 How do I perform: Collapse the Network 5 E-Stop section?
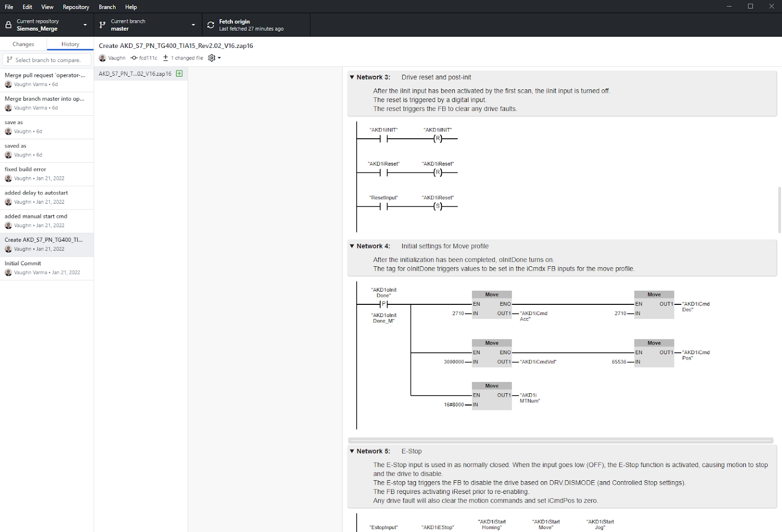pyautogui.click(x=352, y=451)
